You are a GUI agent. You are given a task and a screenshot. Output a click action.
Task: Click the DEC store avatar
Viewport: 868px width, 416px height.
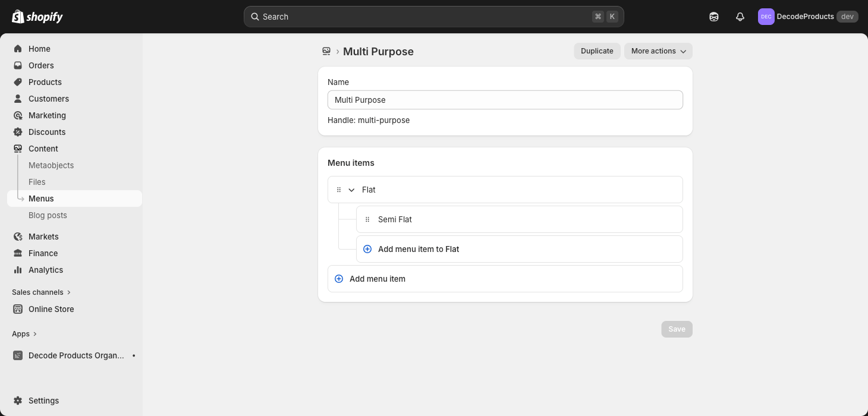click(766, 17)
